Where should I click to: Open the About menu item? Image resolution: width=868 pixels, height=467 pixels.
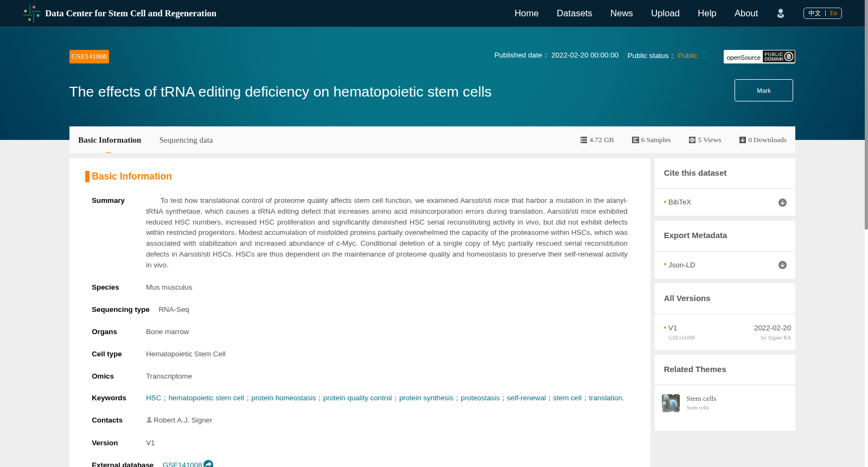746,13
